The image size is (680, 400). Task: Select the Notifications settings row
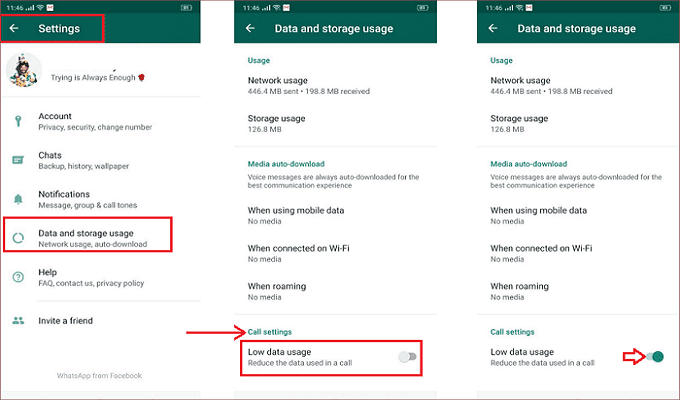(96, 199)
